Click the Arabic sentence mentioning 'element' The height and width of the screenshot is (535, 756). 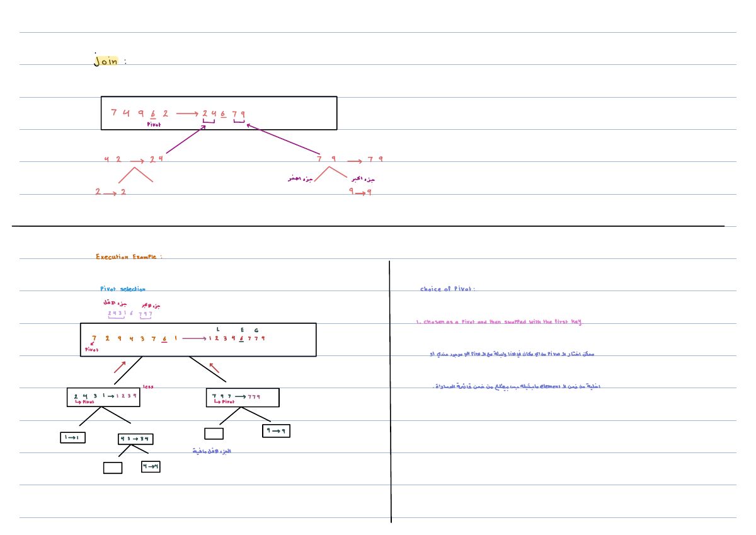[517, 386]
